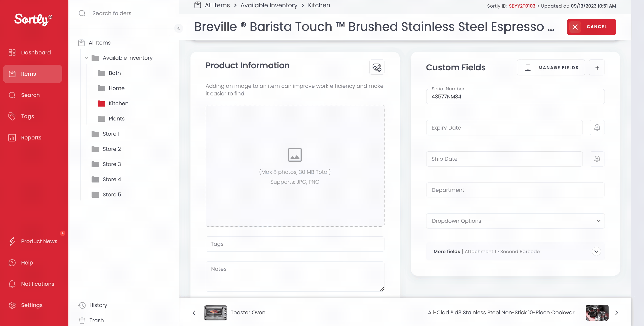Open the Help question icon
The width and height of the screenshot is (644, 326).
[x=12, y=262]
